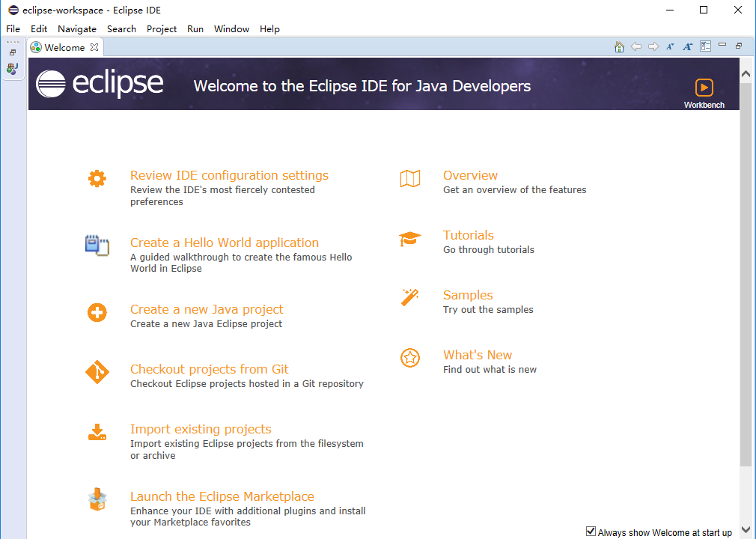Click the gear icon beside Review IDE configuration settings

(x=97, y=178)
